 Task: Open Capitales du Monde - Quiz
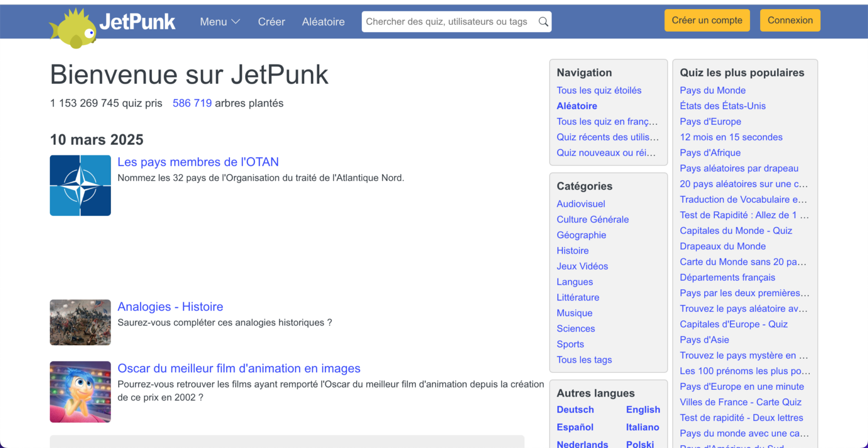tap(736, 230)
